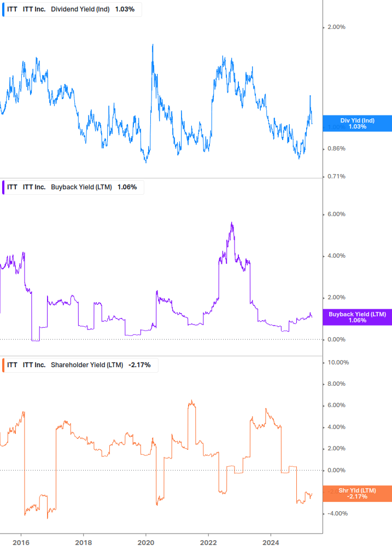
Task: Click the -2.17% value in the Shareholder Yield legend
Action: (x=139, y=365)
